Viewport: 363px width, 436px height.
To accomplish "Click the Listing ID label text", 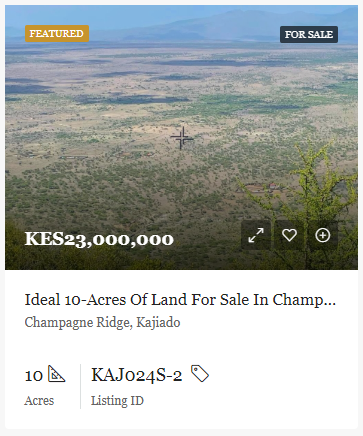I will tap(117, 401).
